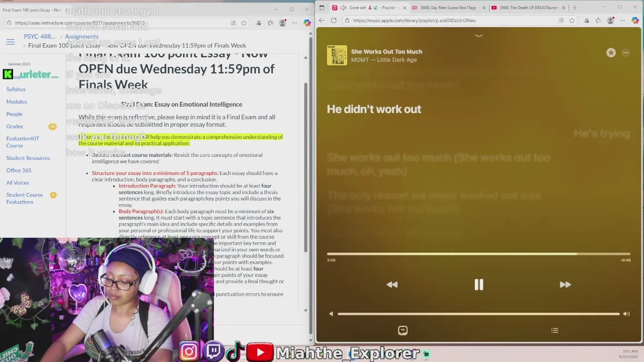The width and height of the screenshot is (644, 362).
Task: Click the Twitch icon in the stream overlay
Action: point(213,351)
